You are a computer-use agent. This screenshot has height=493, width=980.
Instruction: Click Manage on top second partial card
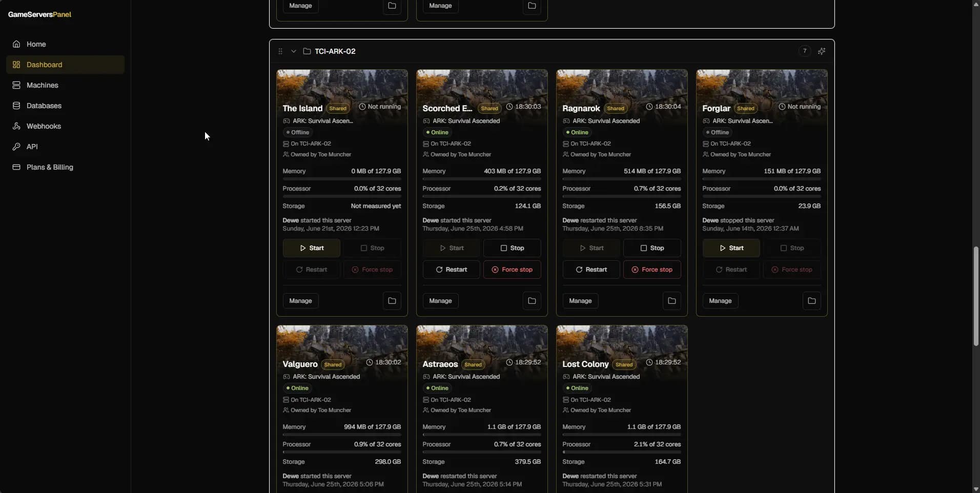(440, 6)
